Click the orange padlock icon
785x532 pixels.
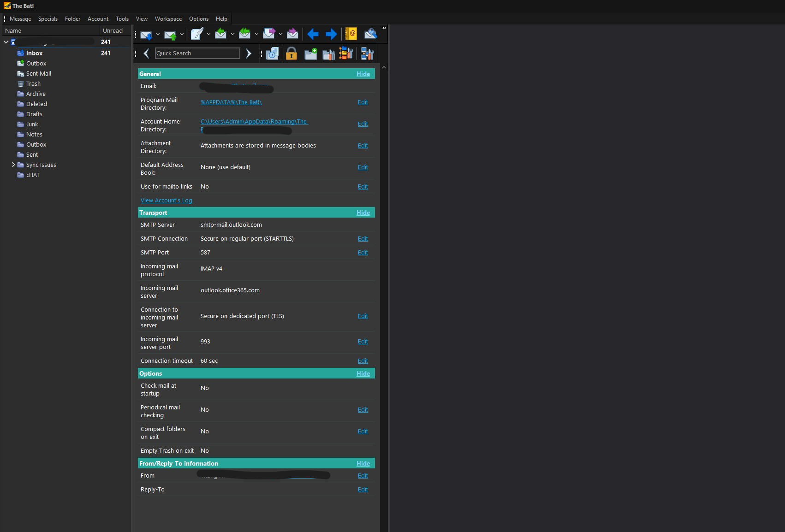tap(291, 53)
